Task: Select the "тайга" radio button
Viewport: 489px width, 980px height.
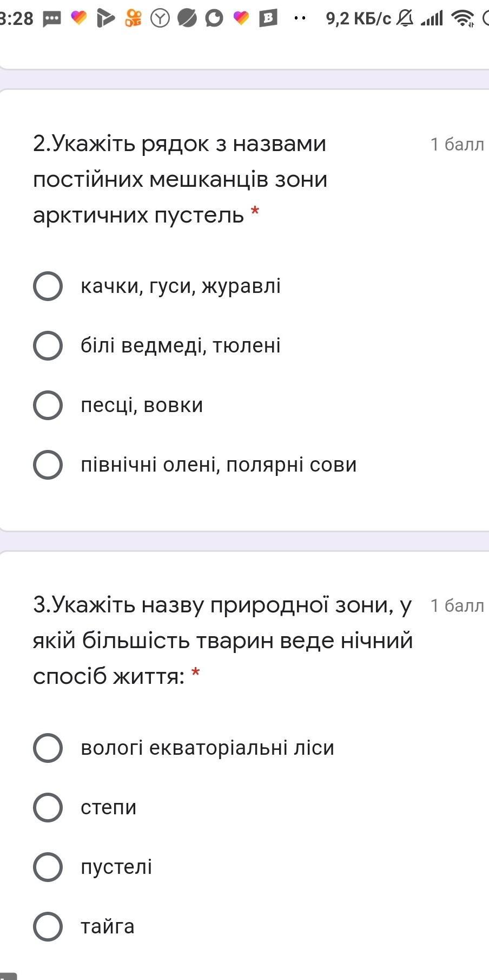Action: pos(48,926)
